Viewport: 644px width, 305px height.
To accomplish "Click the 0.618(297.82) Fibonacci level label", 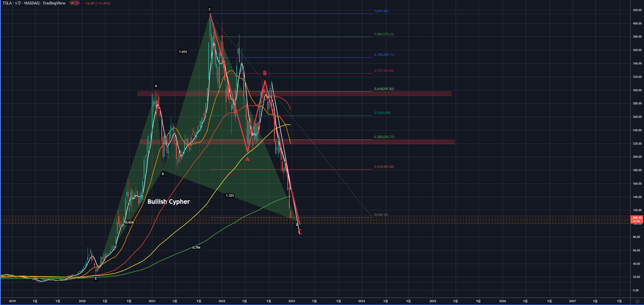I will (x=384, y=89).
